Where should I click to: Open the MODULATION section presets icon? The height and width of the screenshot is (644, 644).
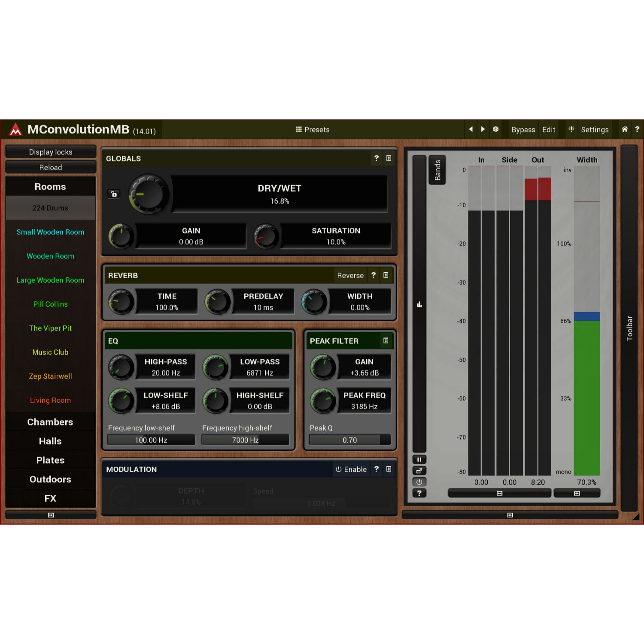click(x=389, y=469)
